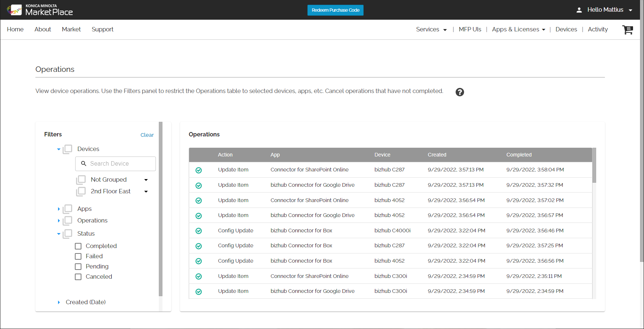Image resolution: width=644 pixels, height=329 pixels.
Task: Enable the Completed status filter
Action: coord(78,246)
